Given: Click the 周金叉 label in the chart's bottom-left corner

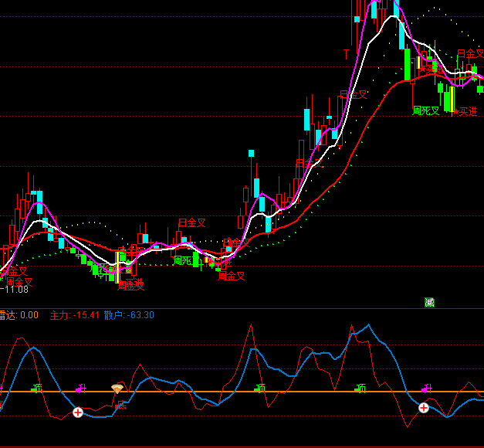Looking at the screenshot, I should coord(19,281).
